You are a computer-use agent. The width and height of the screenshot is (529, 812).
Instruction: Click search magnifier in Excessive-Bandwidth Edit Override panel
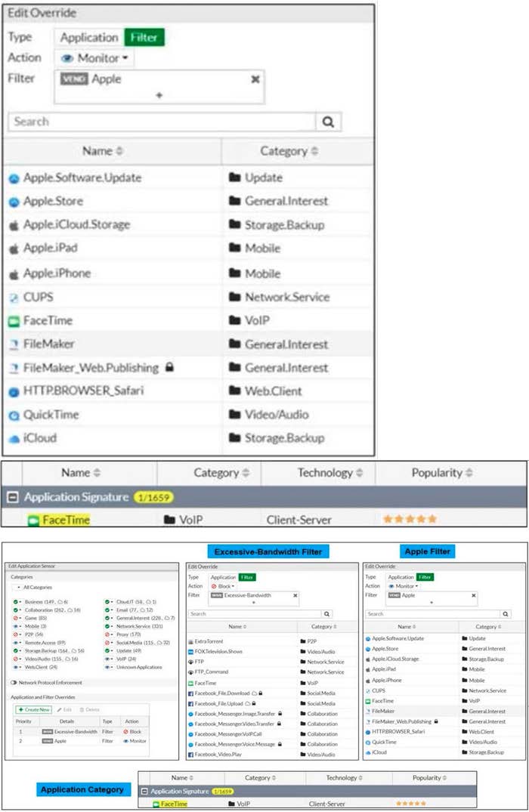tap(327, 613)
